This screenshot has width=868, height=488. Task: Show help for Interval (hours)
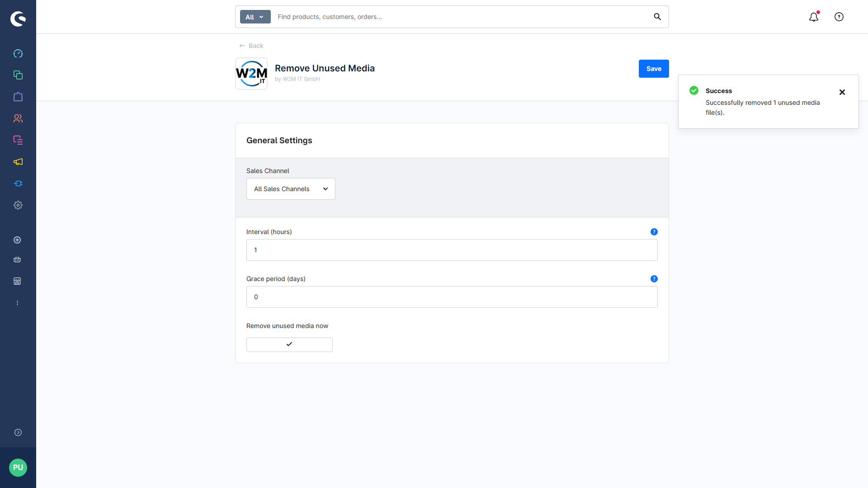point(654,232)
